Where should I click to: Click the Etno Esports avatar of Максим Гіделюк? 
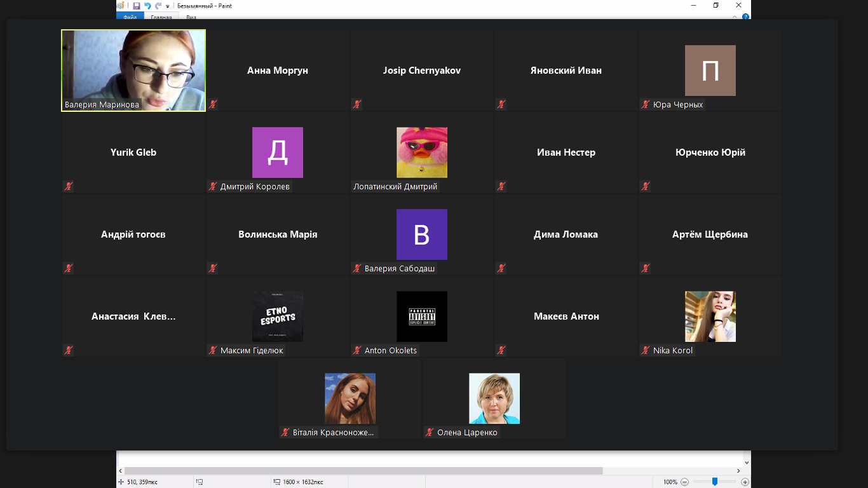click(278, 316)
